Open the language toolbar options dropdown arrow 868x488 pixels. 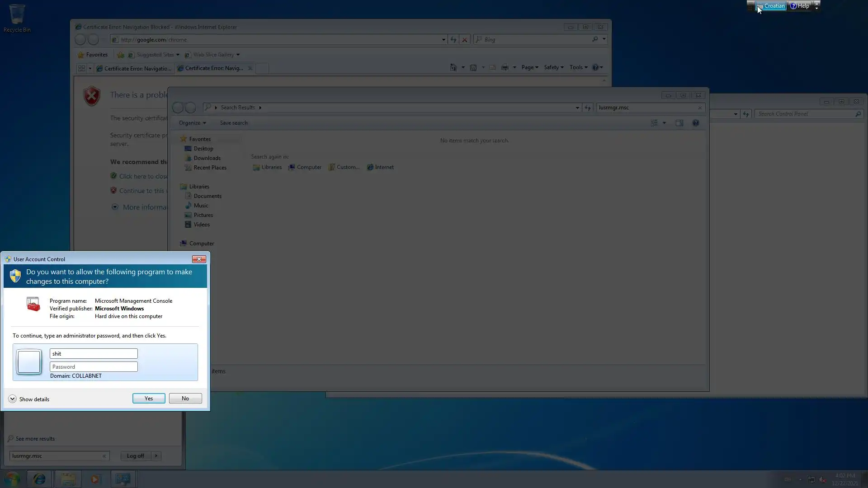pos(816,8)
